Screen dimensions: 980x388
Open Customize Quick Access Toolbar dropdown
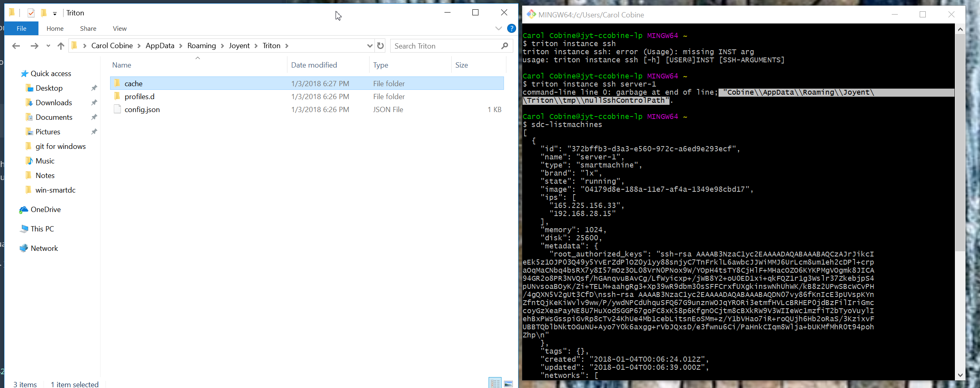click(x=55, y=13)
